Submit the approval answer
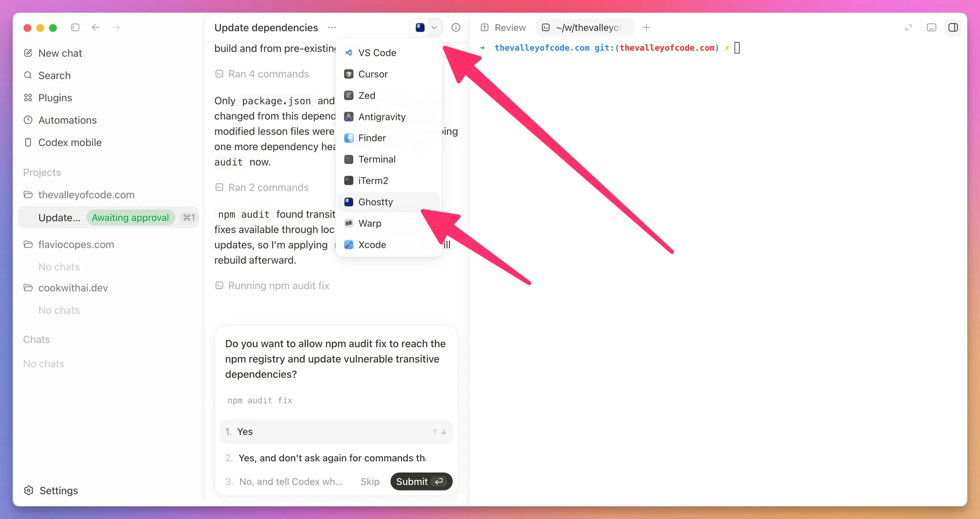980x519 pixels. [421, 482]
